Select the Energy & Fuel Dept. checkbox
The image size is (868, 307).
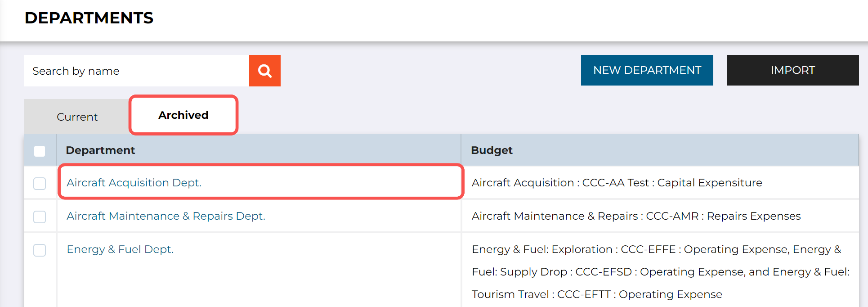click(40, 250)
